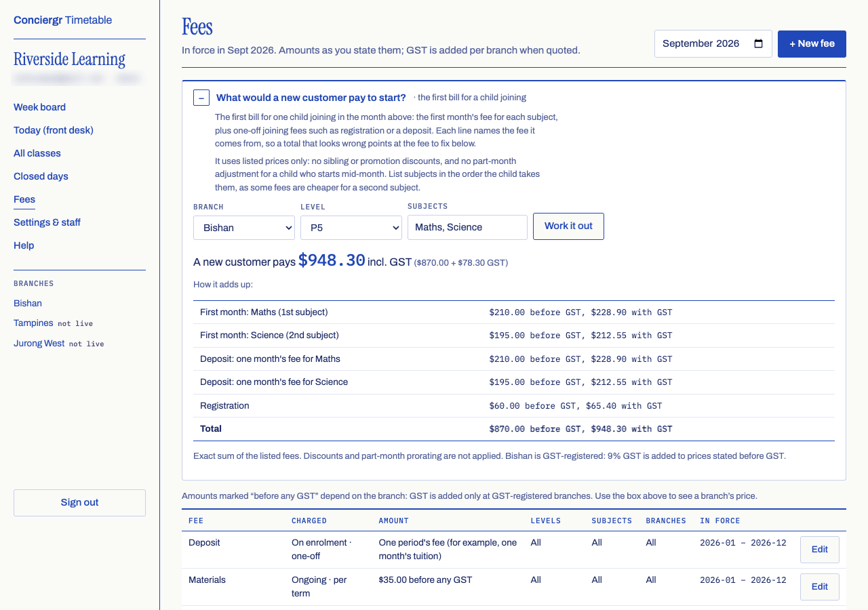Viewport: 868px width, 610px height.
Task: Click '$60.00 before GST, $65.40 with GST'
Action: (576, 406)
